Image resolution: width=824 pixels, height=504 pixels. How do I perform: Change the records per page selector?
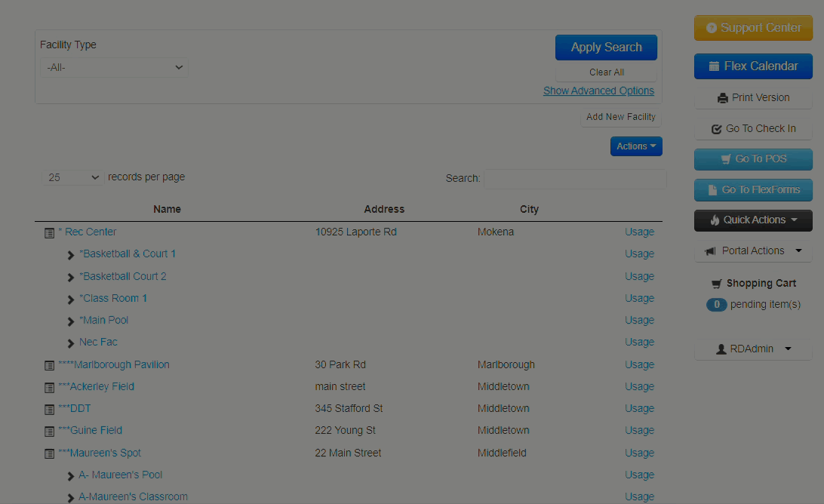(x=73, y=177)
